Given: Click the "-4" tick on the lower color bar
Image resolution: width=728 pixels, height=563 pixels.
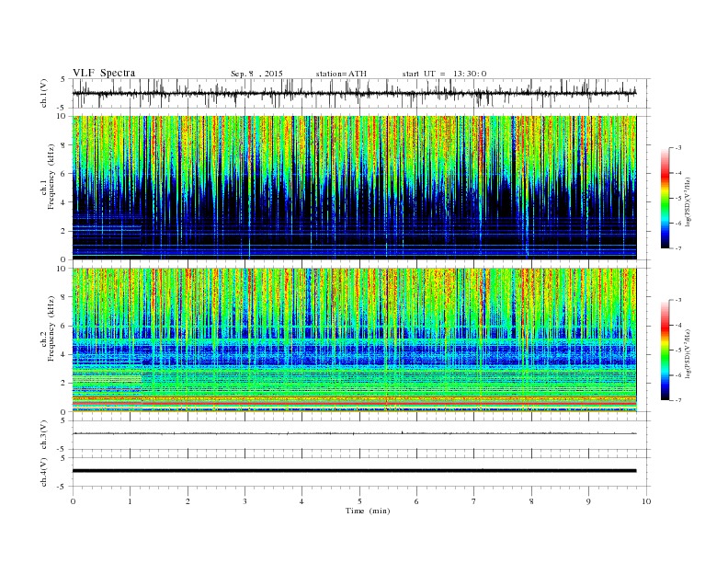Looking at the screenshot, I should point(678,325).
